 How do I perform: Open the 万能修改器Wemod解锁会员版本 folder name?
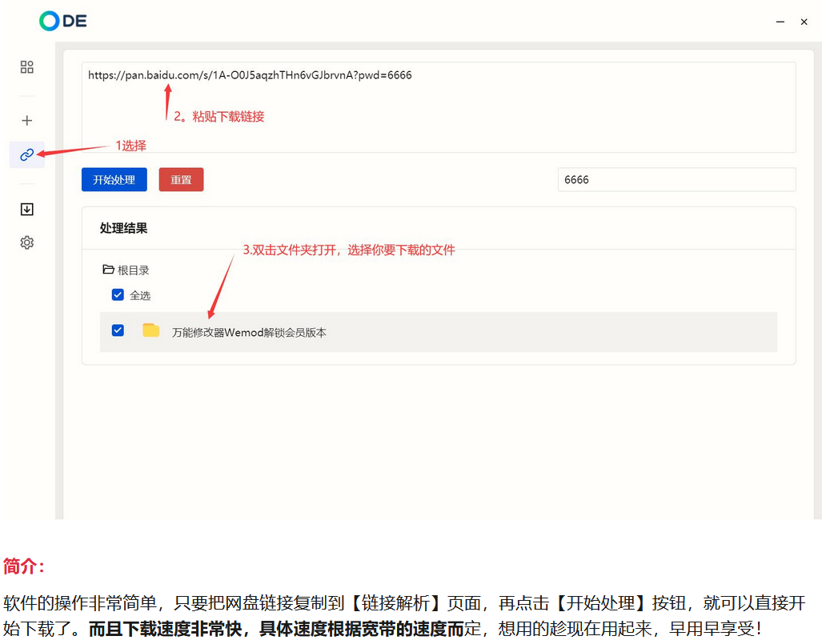point(249,332)
